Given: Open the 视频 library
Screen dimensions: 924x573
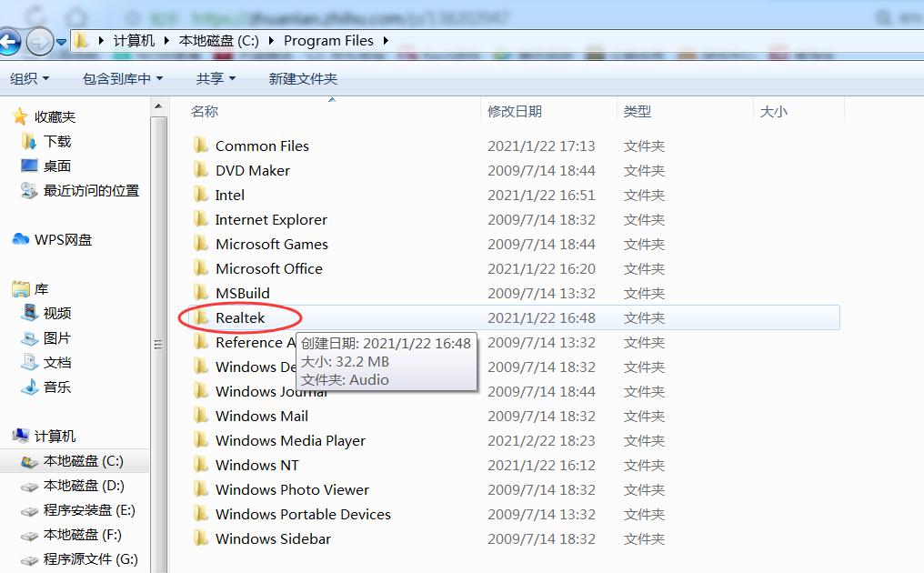Looking at the screenshot, I should (55, 312).
